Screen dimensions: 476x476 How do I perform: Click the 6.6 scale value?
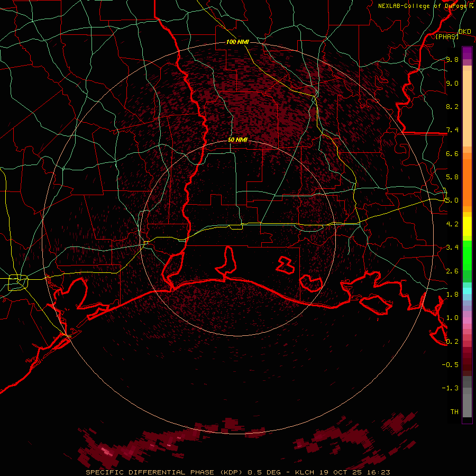click(x=452, y=153)
